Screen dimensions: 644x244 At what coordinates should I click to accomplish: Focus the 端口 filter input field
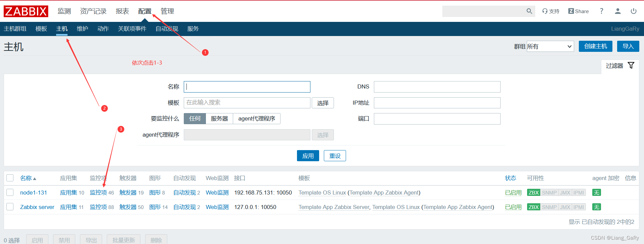437,119
